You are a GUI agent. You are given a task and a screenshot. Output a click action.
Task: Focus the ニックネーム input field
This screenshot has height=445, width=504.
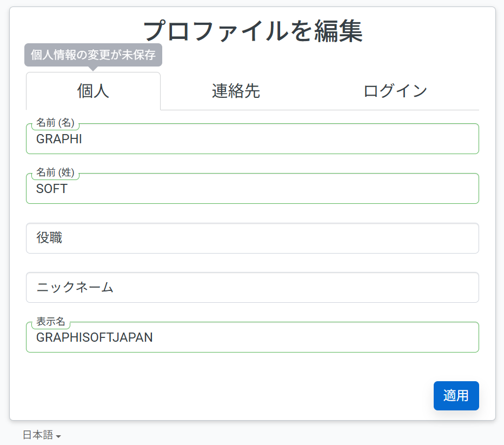click(253, 287)
